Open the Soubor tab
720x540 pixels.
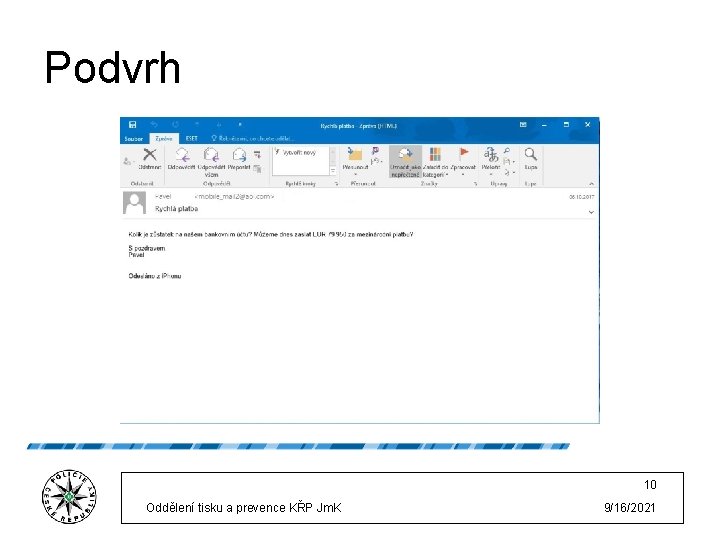[134, 138]
